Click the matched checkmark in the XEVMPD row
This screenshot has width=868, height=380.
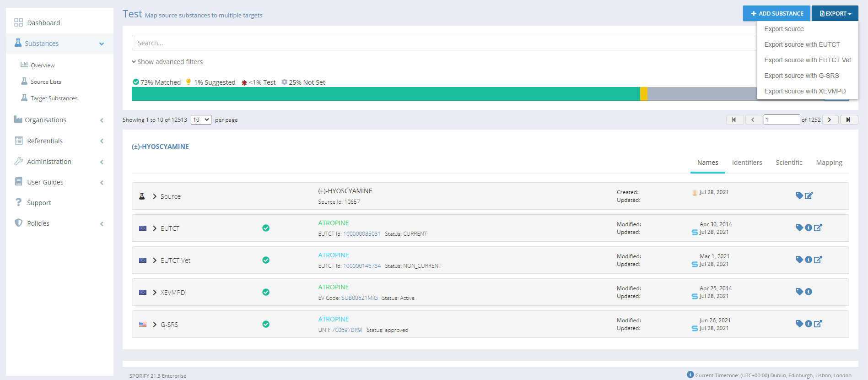tap(266, 292)
